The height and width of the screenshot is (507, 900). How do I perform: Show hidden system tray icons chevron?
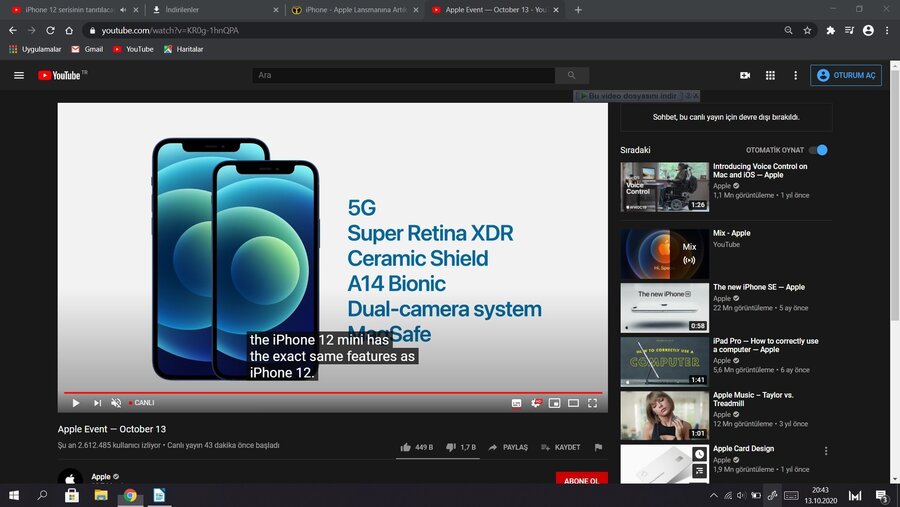coord(713,496)
